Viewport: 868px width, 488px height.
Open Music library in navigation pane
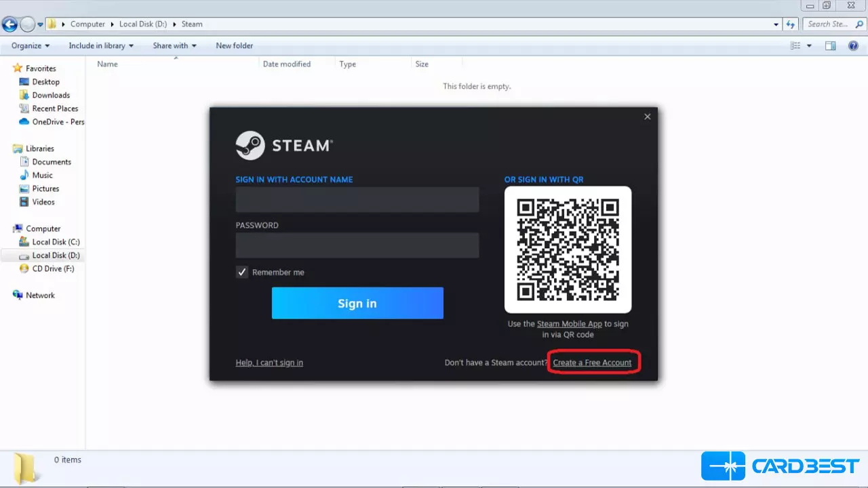pyautogui.click(x=42, y=176)
